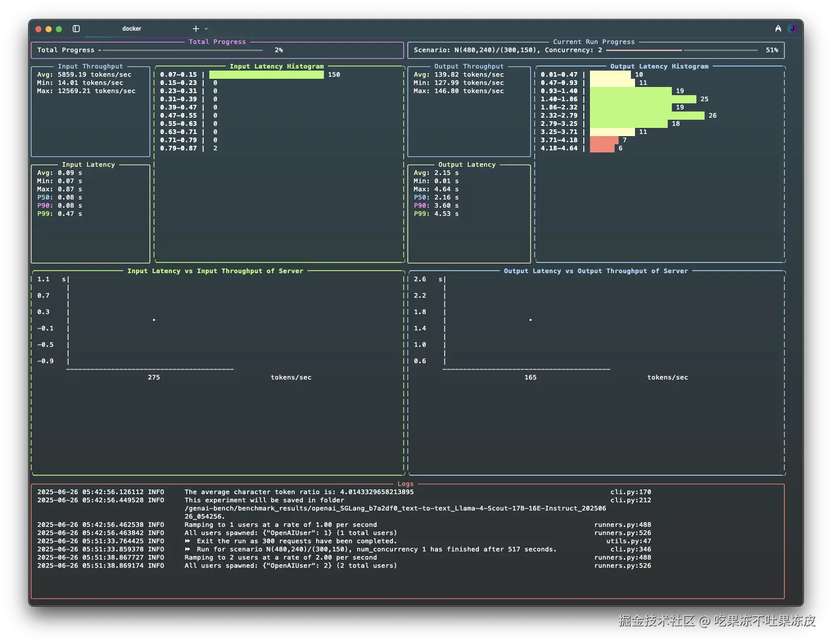
Task: Click the green 150 histogram bar
Action: tap(267, 75)
